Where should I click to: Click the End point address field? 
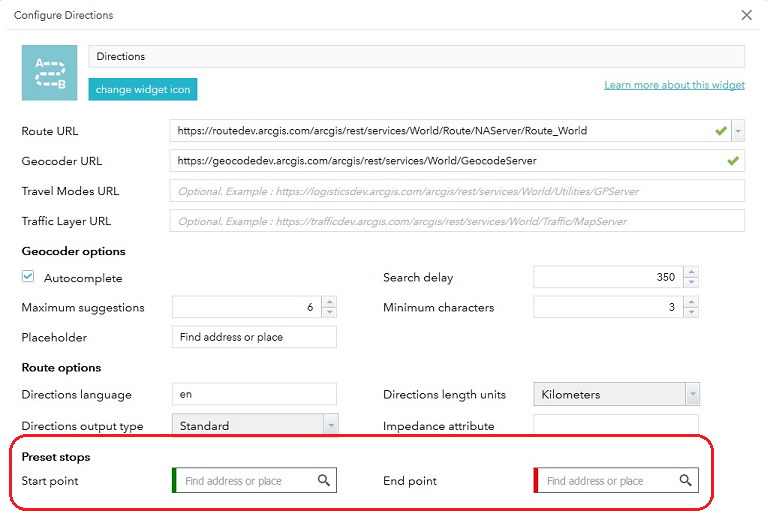(608, 481)
